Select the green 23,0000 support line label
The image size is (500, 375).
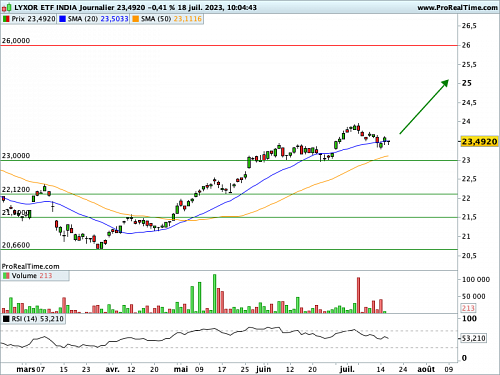click(x=16, y=156)
